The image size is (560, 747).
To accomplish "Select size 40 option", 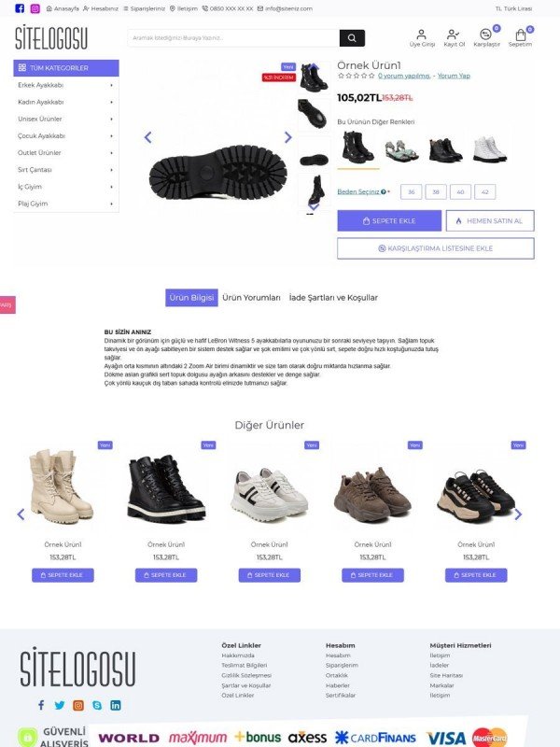I will 460,192.
